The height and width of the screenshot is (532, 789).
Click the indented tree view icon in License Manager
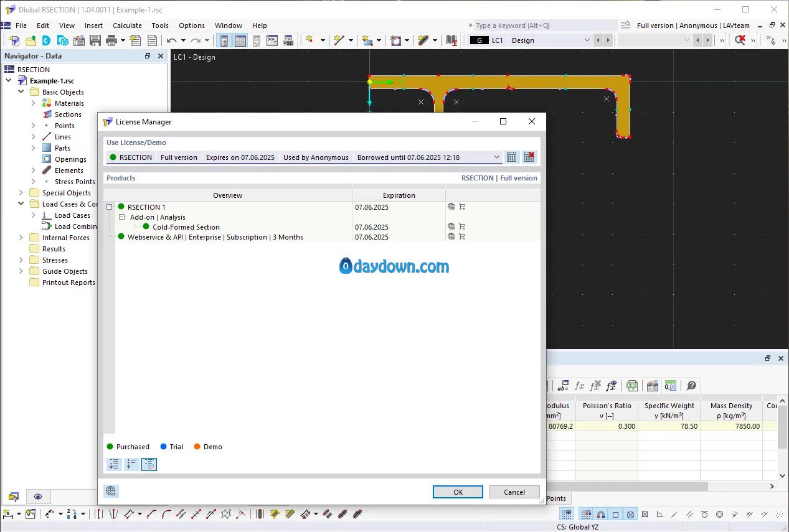click(149, 464)
